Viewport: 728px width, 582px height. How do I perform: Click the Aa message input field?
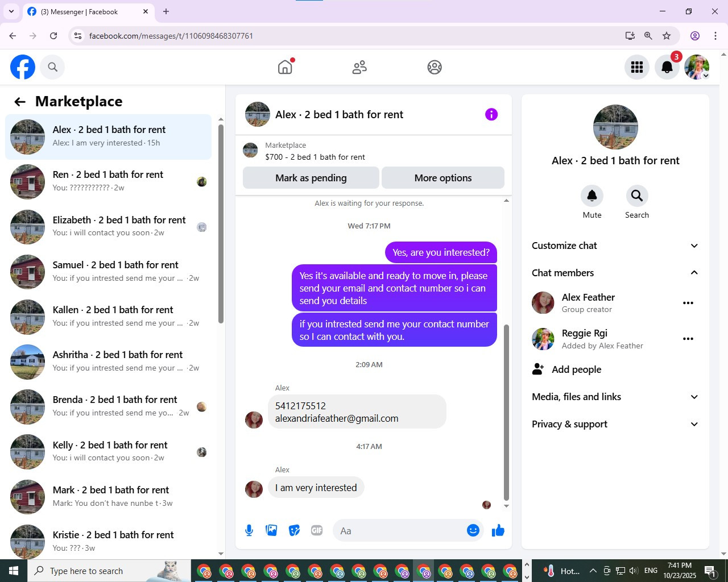coord(400,531)
